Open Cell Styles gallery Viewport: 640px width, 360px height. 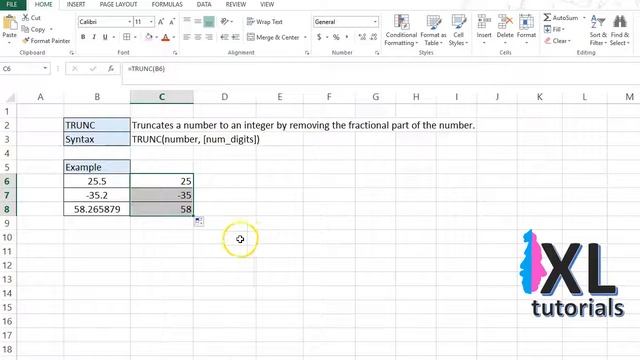click(x=458, y=30)
